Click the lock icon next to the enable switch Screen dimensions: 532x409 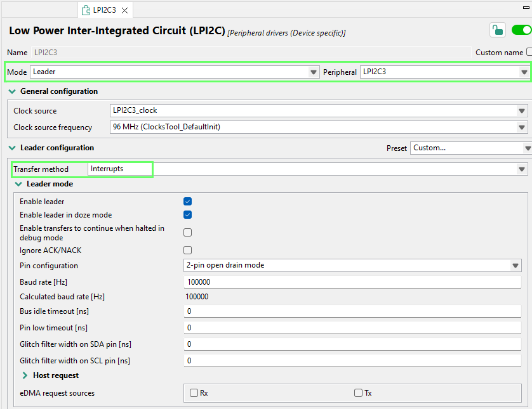click(x=497, y=30)
